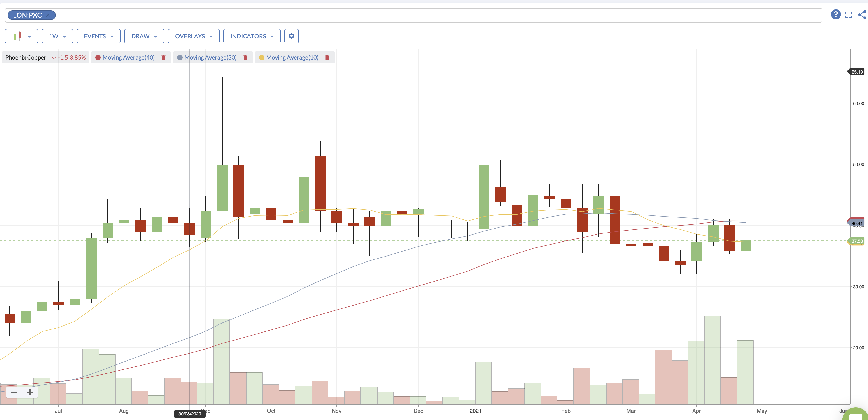Open the 1W timeframe dropdown

click(x=57, y=36)
